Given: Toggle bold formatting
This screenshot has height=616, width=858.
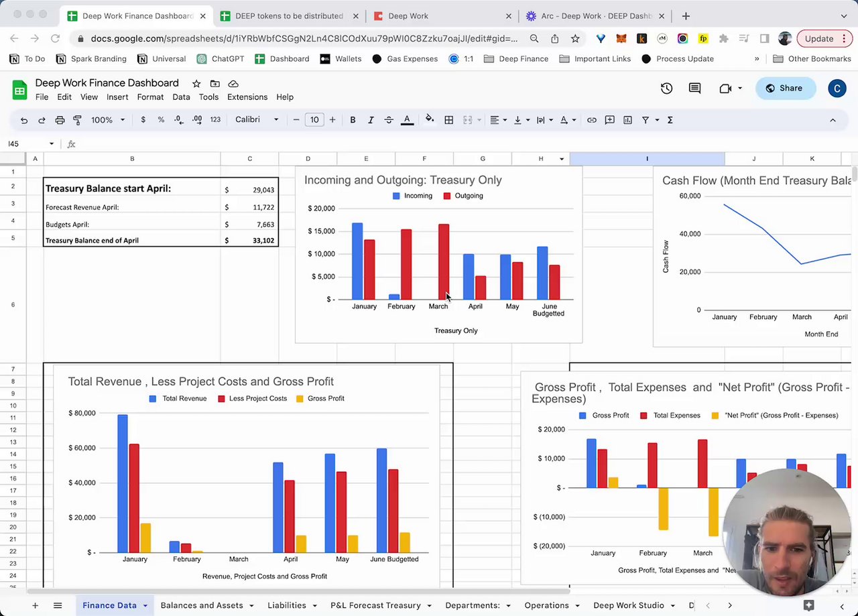Looking at the screenshot, I should [x=353, y=120].
